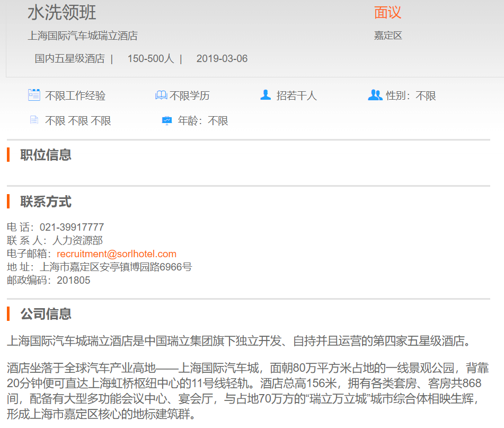Click the open book education icon
Image resolution: width=504 pixels, height=428 pixels.
(x=161, y=95)
